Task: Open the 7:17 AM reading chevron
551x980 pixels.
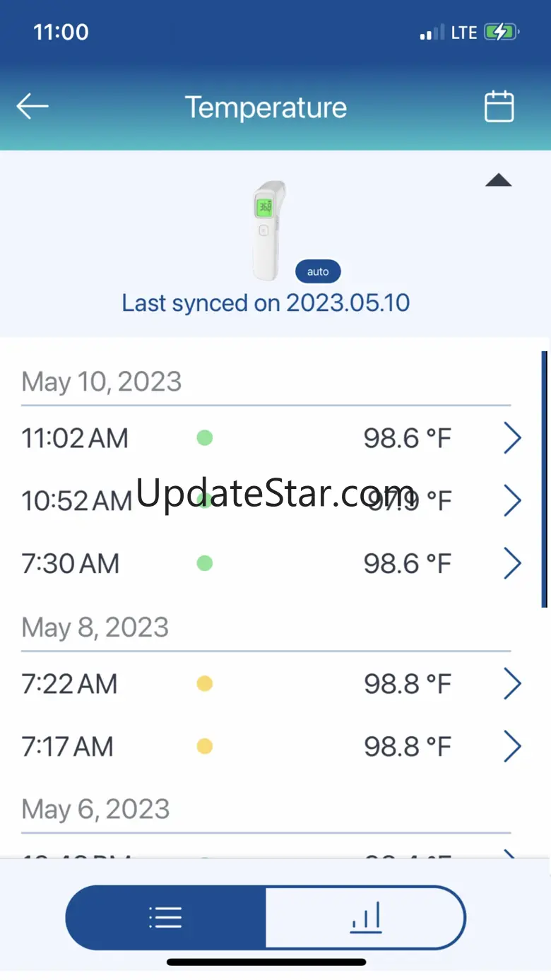Action: click(512, 746)
